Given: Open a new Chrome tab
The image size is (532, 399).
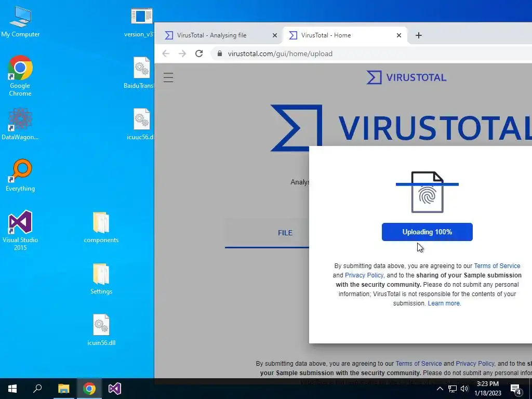Looking at the screenshot, I should 419,35.
